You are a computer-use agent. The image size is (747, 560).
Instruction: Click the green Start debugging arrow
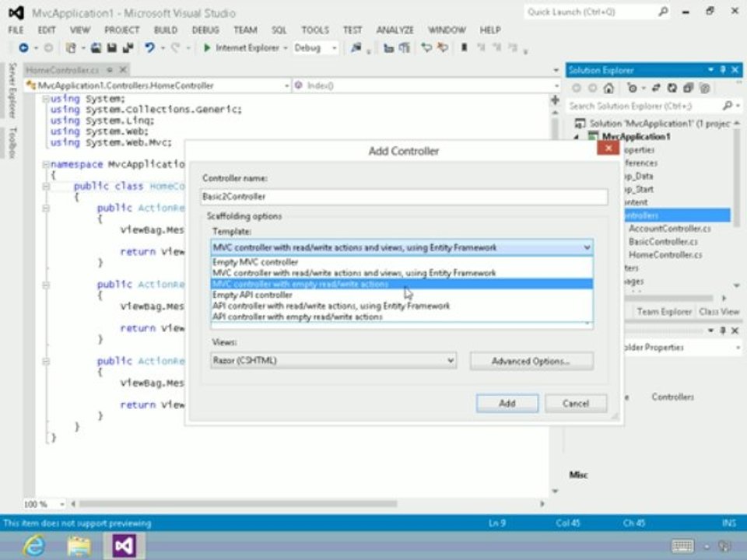[x=207, y=47]
